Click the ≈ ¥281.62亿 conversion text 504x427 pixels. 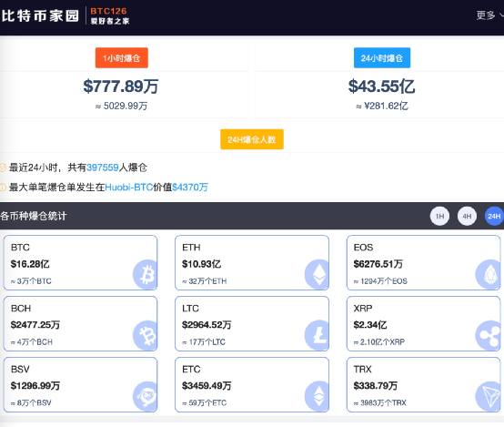click(382, 106)
